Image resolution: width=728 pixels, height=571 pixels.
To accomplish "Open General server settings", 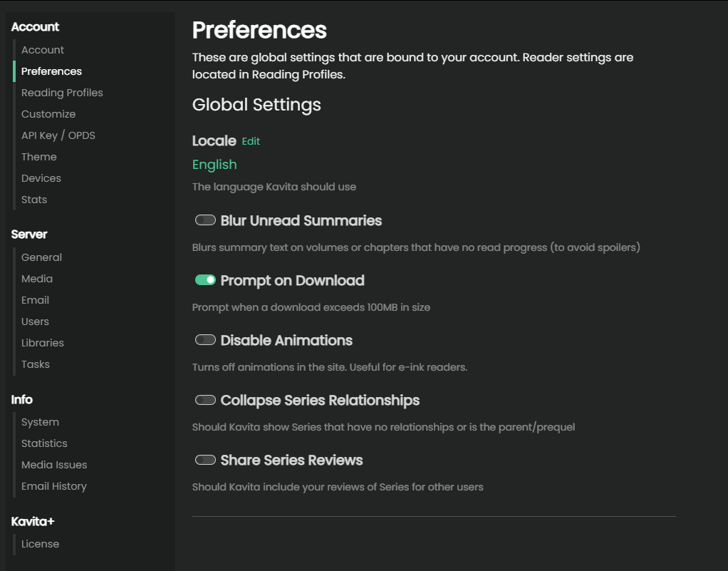I will (41, 257).
